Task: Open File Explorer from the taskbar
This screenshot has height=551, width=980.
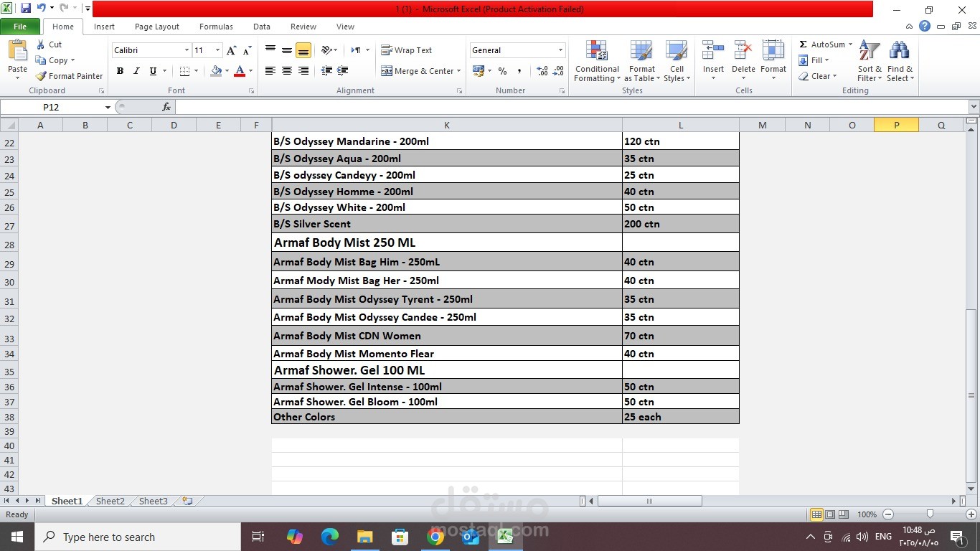Action: (365, 537)
